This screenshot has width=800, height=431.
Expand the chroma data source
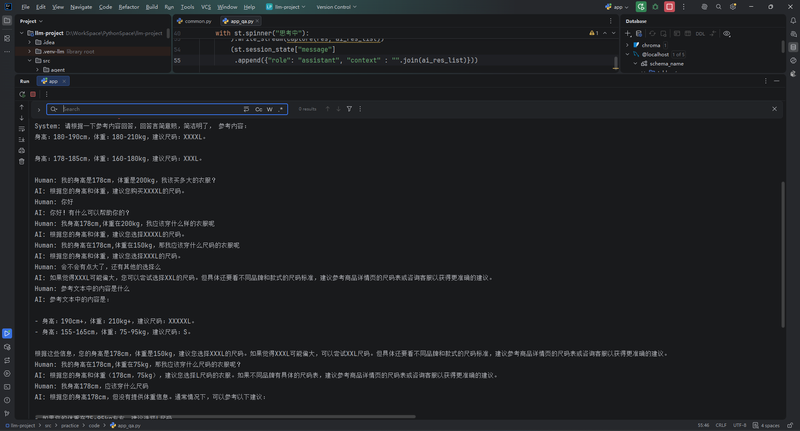click(x=628, y=45)
